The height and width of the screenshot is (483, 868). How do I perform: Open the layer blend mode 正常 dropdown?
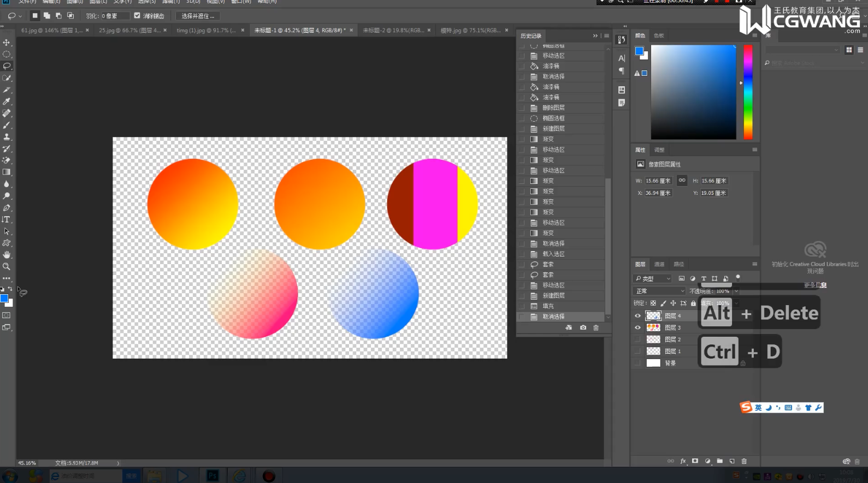pyautogui.click(x=659, y=291)
